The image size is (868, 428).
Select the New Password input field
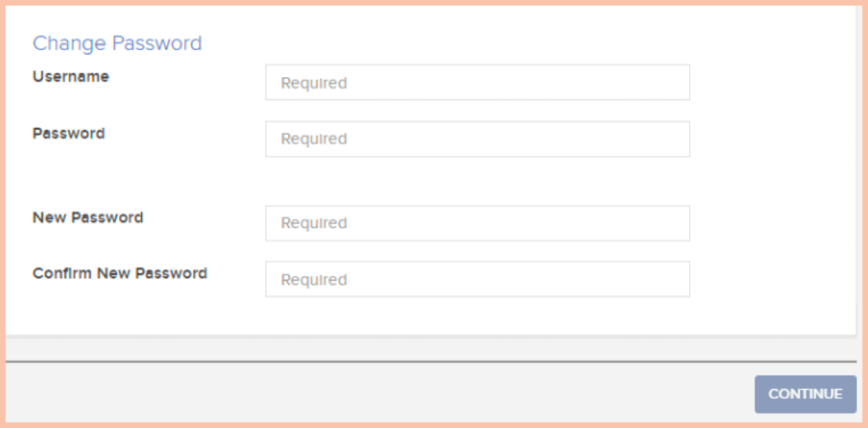pos(477,223)
